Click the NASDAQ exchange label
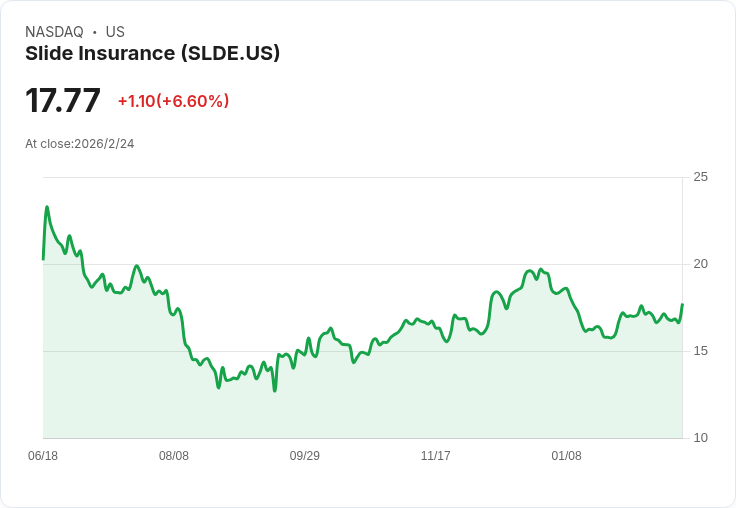This screenshot has height=508, width=736. (x=54, y=32)
